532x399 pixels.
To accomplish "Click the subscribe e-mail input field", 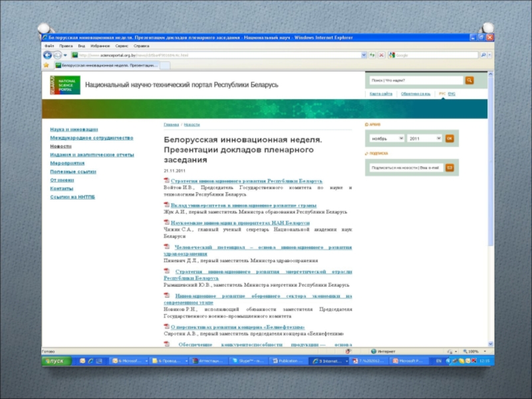I will point(406,168).
